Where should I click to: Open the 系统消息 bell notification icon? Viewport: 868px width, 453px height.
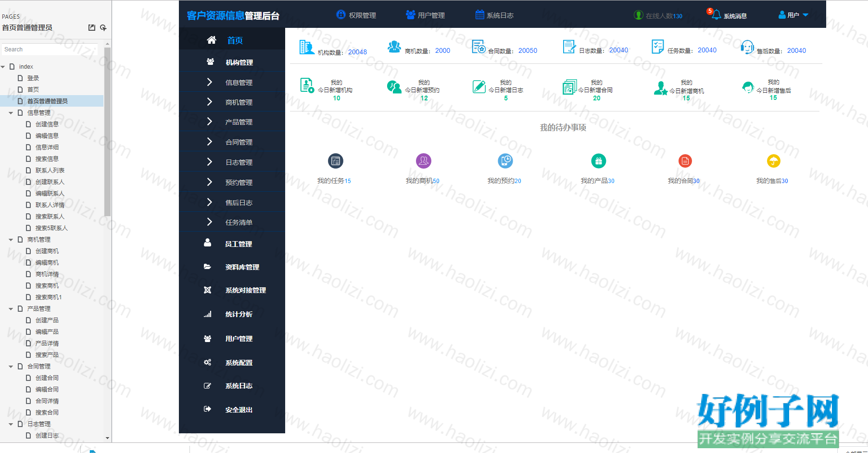716,15
